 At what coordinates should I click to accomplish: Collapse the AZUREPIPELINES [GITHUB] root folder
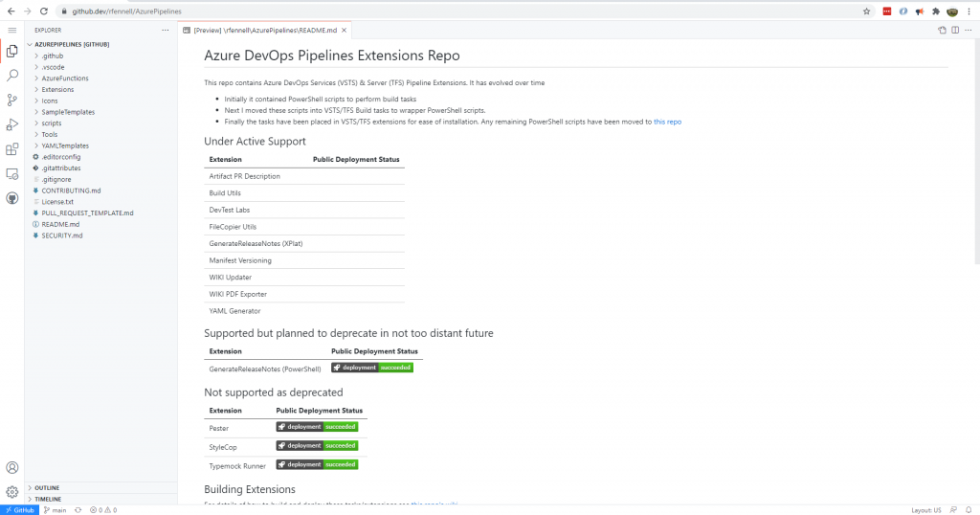[x=100, y=44]
